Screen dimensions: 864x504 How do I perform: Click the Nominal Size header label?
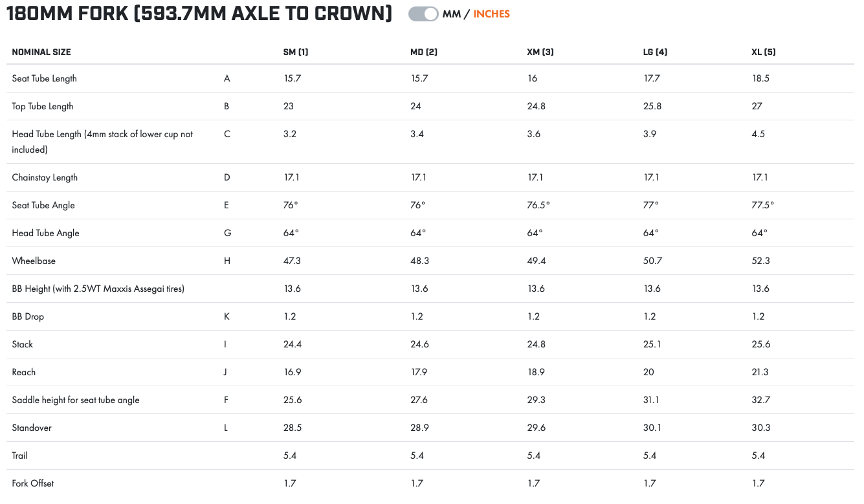click(x=41, y=52)
